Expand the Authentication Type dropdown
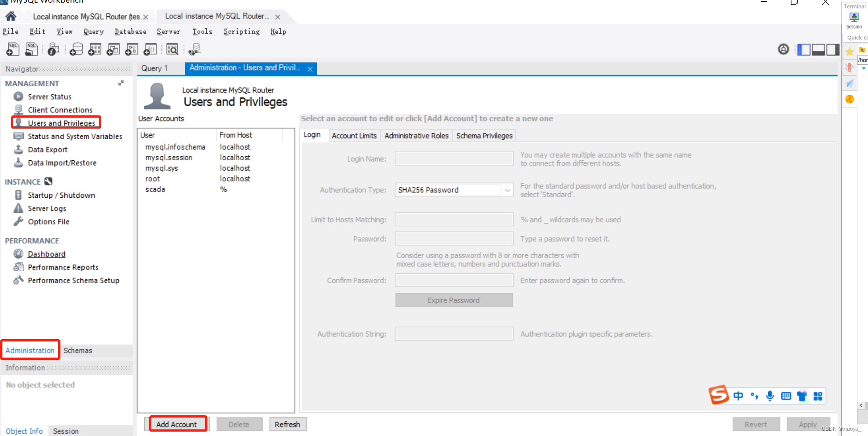This screenshot has height=436, width=868. point(507,190)
